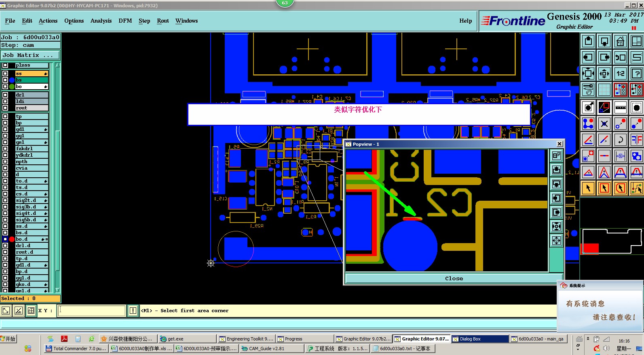Viewport: 644px width, 355px height.
Task: Click the grid display icon
Action: coord(604,90)
